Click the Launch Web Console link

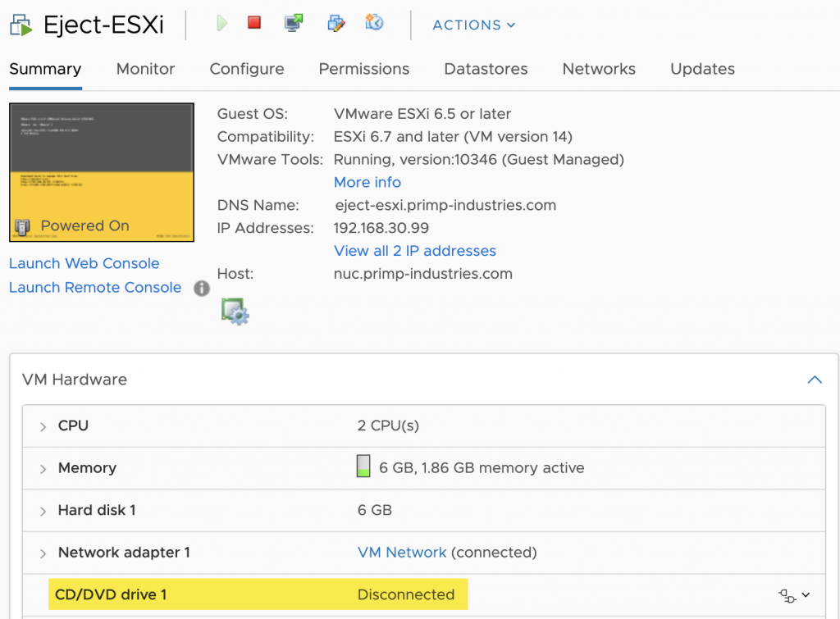[x=84, y=263]
